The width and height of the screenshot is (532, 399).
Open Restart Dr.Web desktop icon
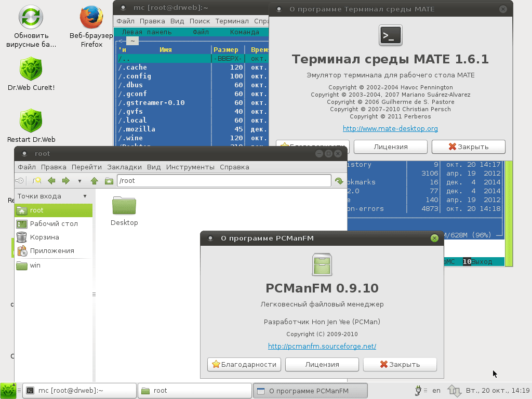tap(31, 126)
